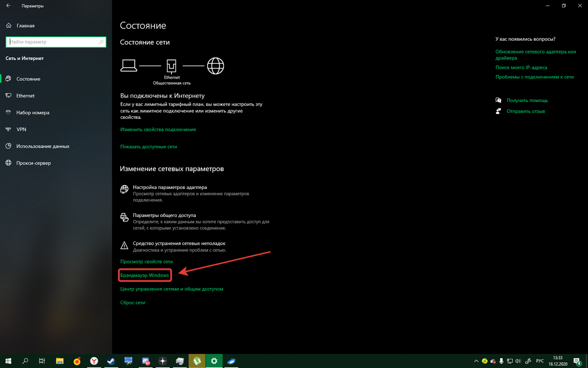The width and height of the screenshot is (588, 368).
Task: Click the Получить помощь chat icon
Action: [498, 100]
